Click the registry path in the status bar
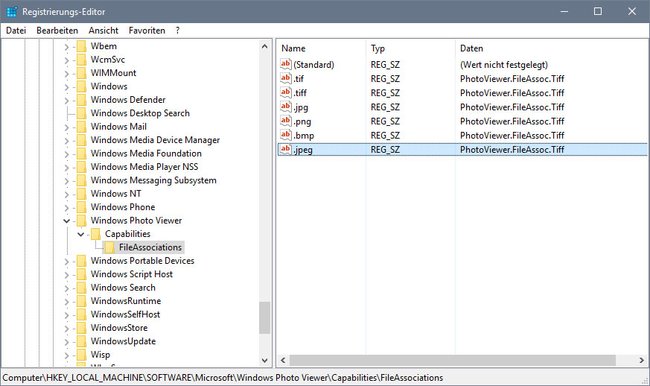The height and width of the screenshot is (386, 650). pos(223,378)
